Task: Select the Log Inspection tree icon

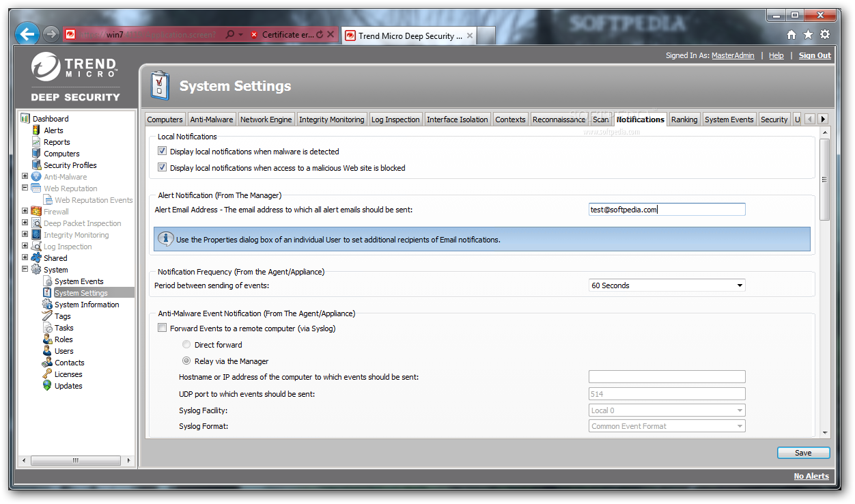Action: point(36,247)
